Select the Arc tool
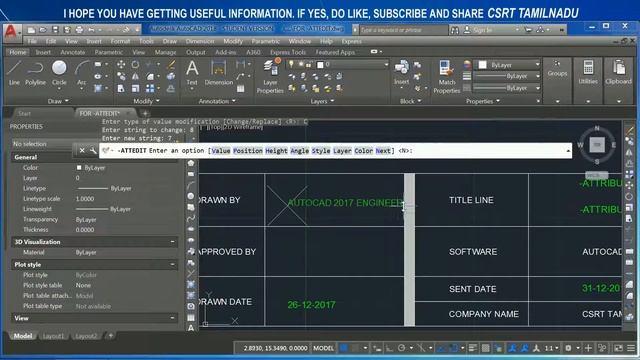The image size is (640, 360). tap(82, 73)
